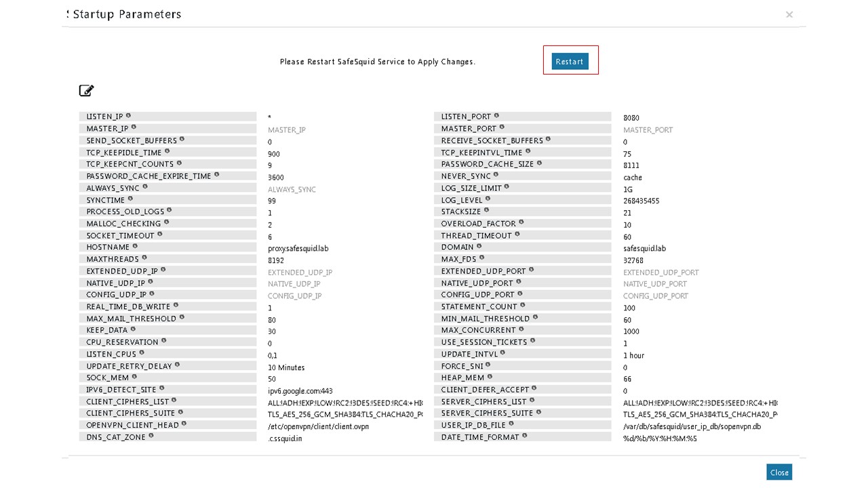The height and width of the screenshot is (488, 868).
Task: Click info icon next to MASTER_PORT
Action: point(502,127)
